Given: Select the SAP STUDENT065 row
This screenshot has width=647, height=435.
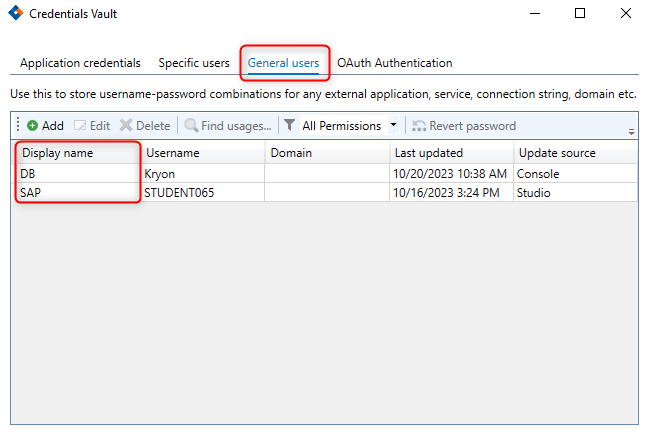Looking at the screenshot, I should (x=76, y=192).
